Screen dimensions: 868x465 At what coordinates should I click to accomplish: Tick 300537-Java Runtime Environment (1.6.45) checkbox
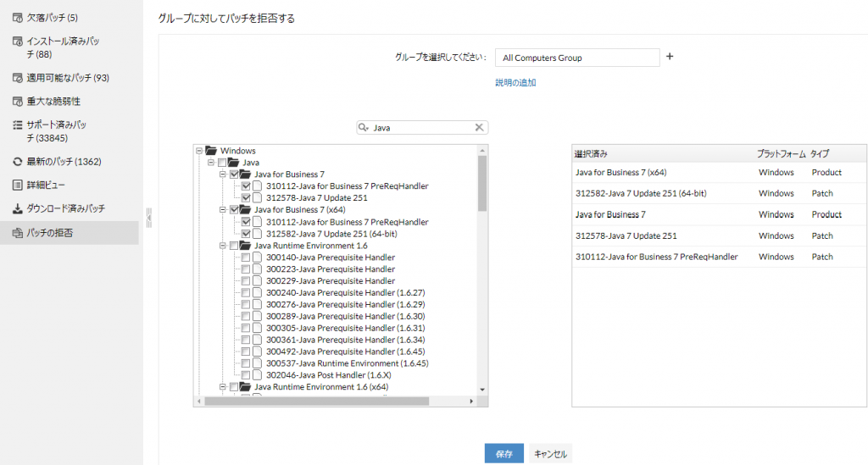point(246,363)
